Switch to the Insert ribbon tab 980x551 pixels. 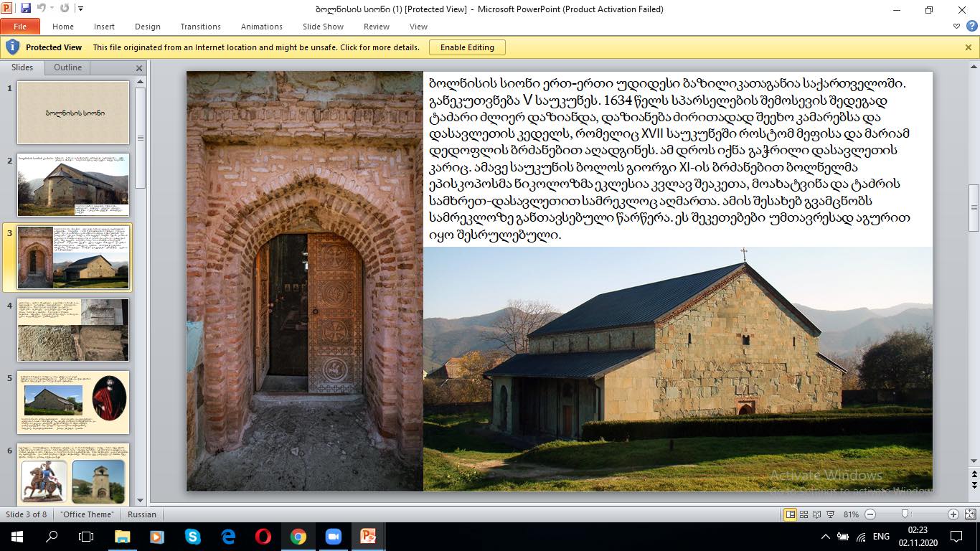[x=104, y=27]
